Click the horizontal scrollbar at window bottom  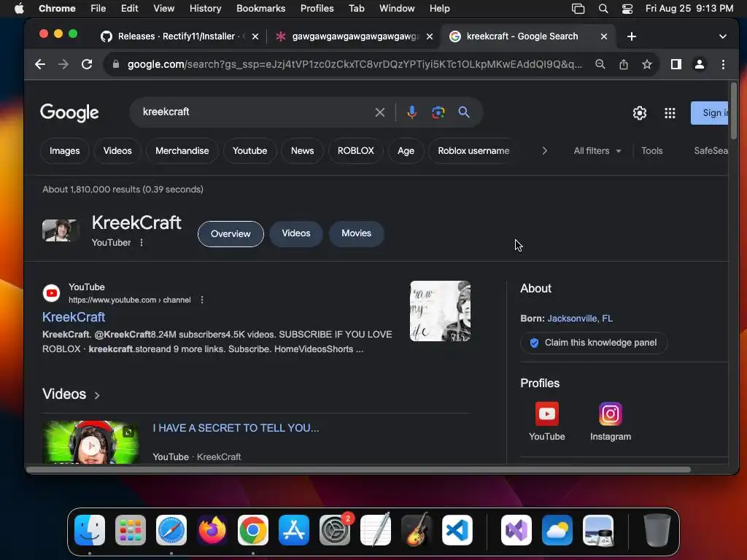click(358, 470)
